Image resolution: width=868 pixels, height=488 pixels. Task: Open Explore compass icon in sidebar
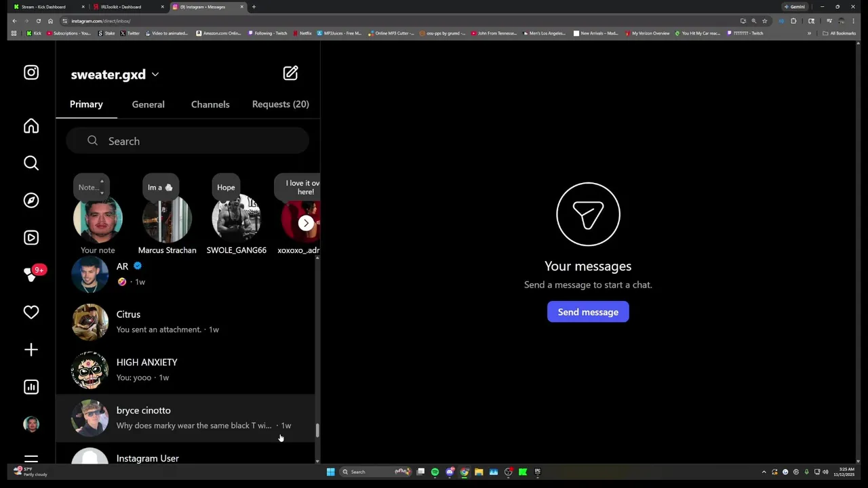[31, 201]
